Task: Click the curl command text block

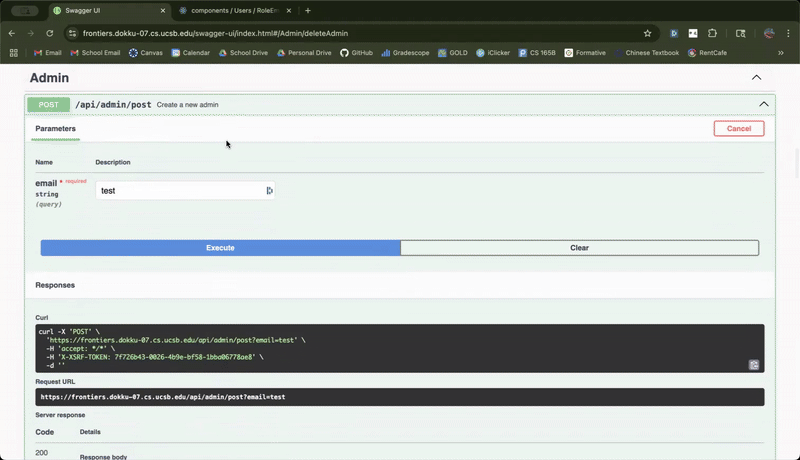Action: pyautogui.click(x=399, y=348)
